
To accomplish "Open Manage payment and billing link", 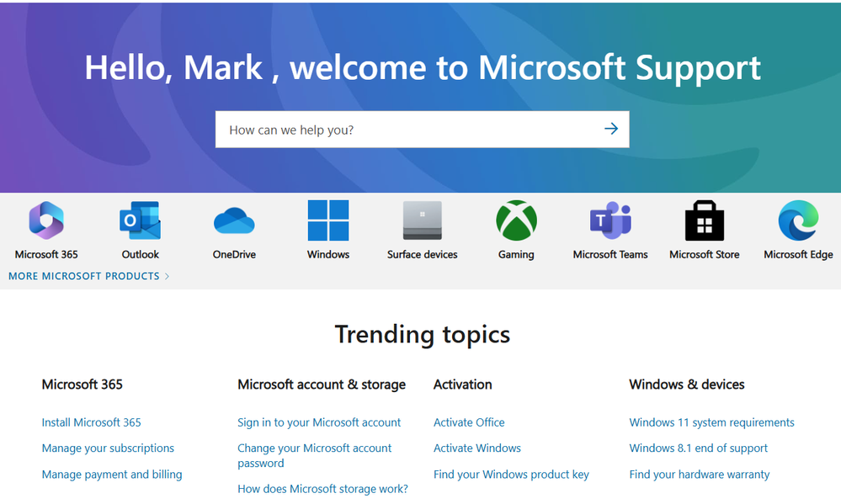I will click(x=112, y=475).
